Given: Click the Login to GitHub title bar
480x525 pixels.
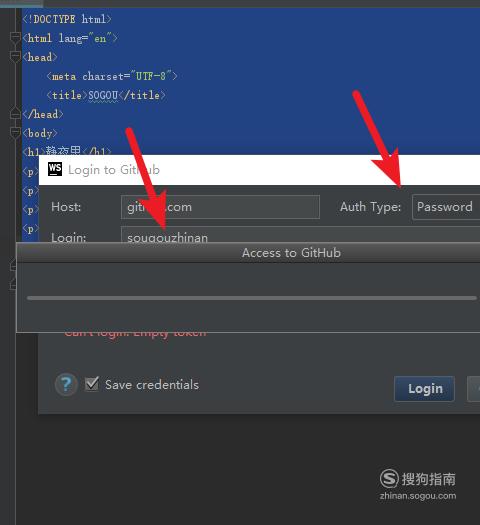Looking at the screenshot, I should (x=259, y=170).
